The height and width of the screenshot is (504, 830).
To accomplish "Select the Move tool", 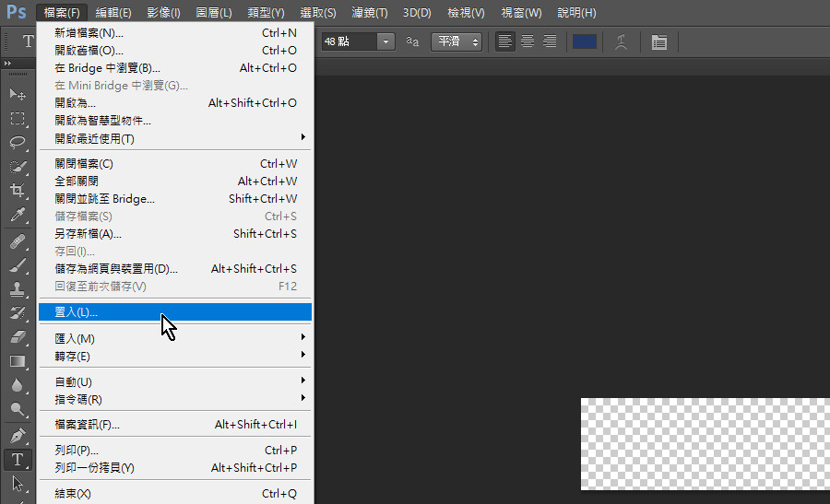I will tap(18, 94).
